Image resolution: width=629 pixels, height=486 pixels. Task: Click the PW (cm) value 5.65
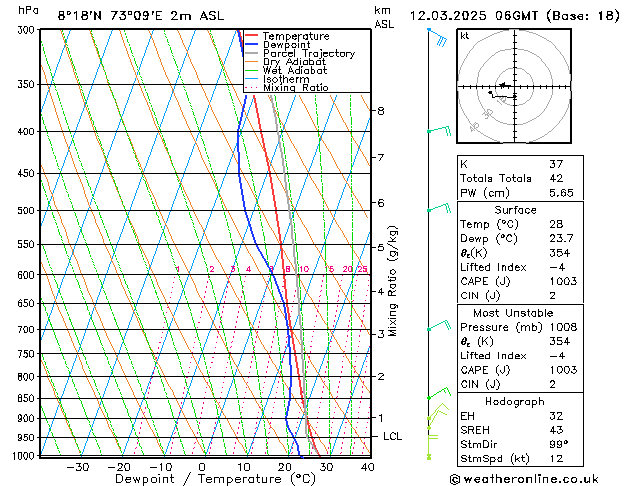click(x=556, y=193)
